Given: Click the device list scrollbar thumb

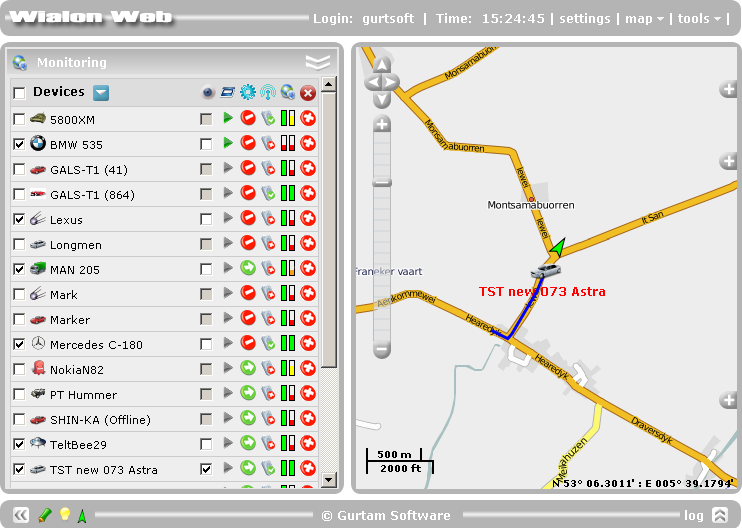Looking at the screenshot, I should (x=328, y=229).
